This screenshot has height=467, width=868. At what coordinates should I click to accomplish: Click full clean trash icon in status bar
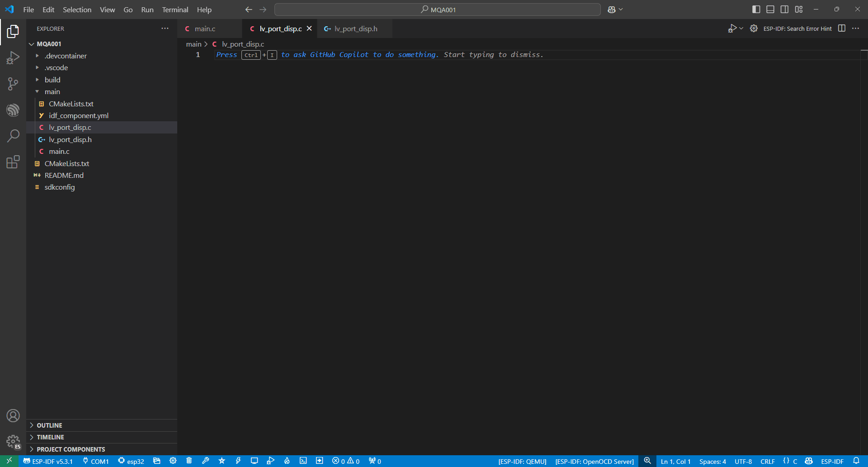click(189, 461)
